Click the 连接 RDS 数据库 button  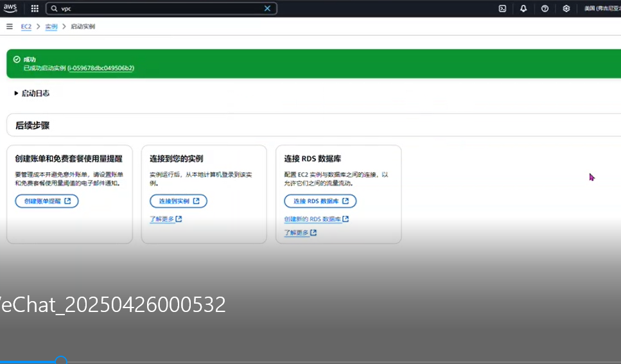(x=320, y=201)
